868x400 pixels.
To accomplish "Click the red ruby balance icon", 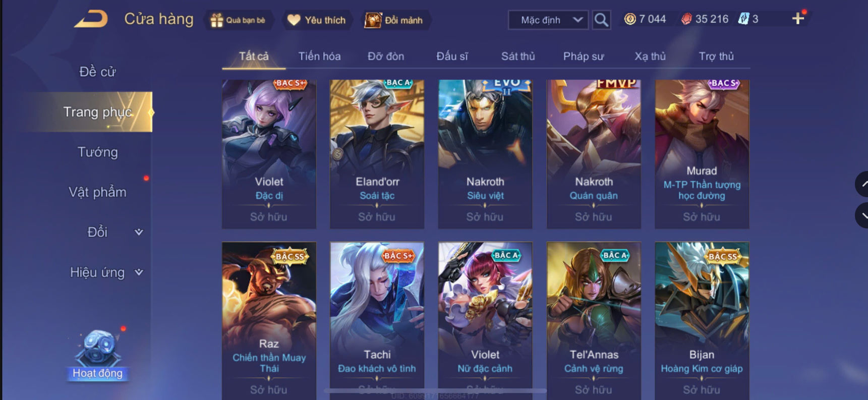I will (x=686, y=19).
